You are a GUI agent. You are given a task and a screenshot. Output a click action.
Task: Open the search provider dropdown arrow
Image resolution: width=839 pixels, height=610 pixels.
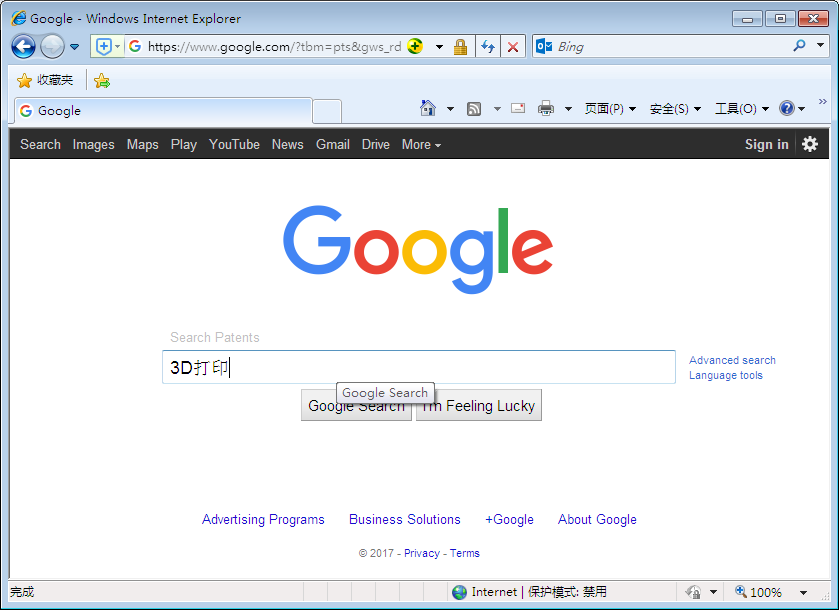coord(820,45)
